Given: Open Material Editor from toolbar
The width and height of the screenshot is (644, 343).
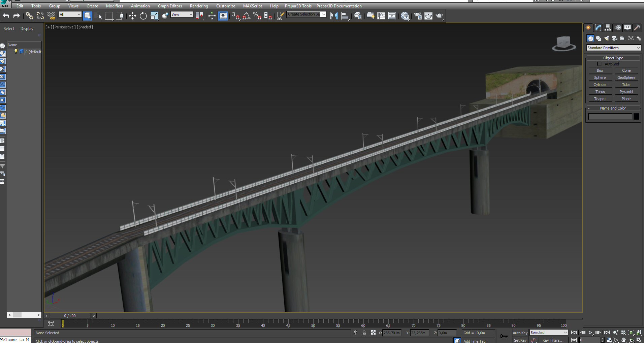Looking at the screenshot, I should coord(405,16).
